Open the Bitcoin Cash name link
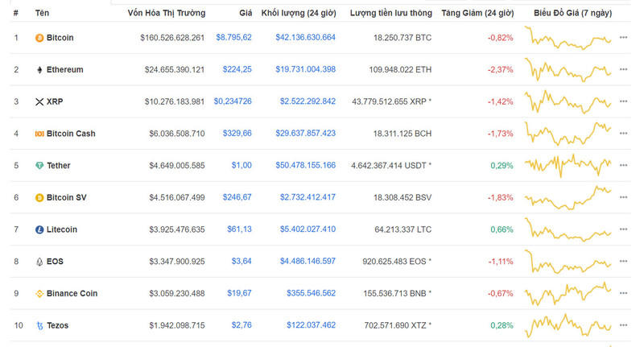644x347 pixels. tap(71, 134)
